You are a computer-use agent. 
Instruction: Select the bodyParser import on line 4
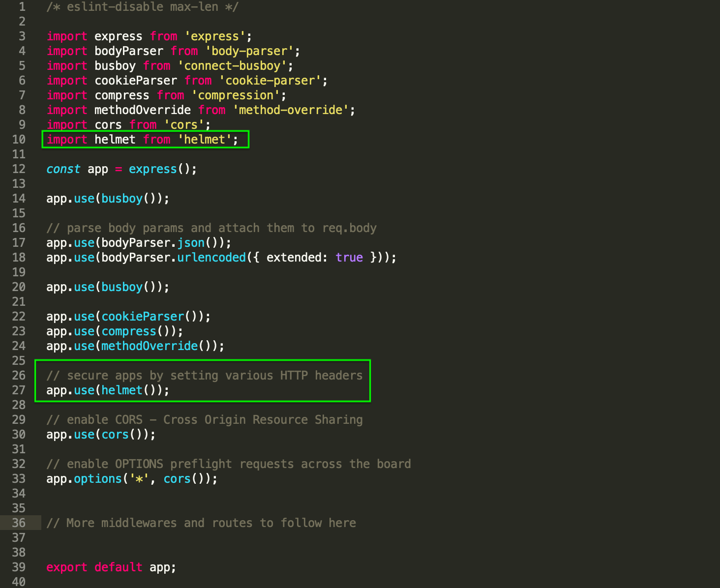click(128, 51)
